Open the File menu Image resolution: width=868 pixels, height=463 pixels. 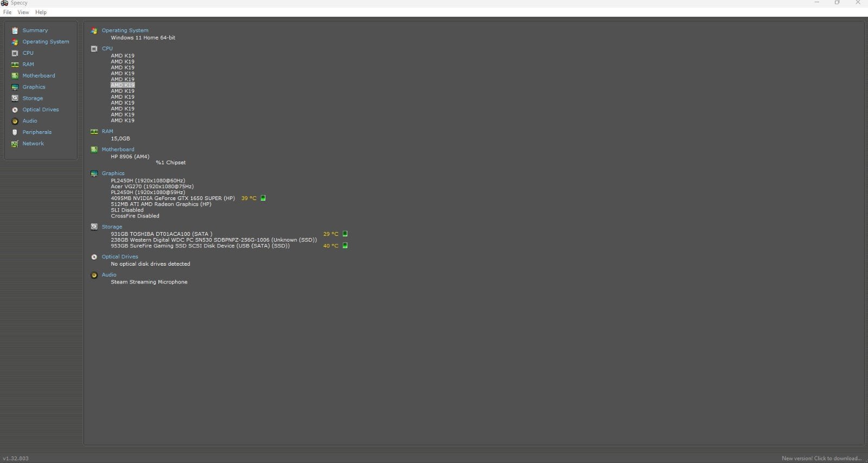point(7,12)
